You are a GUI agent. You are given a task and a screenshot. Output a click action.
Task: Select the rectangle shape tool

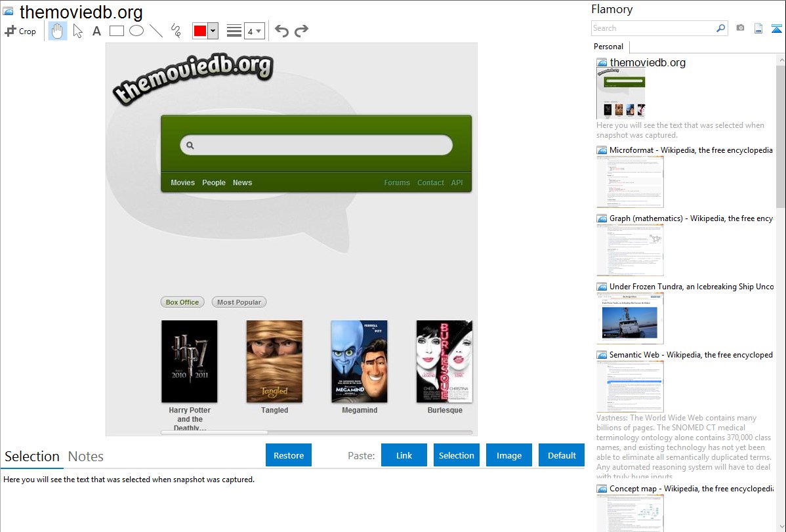[x=116, y=31]
